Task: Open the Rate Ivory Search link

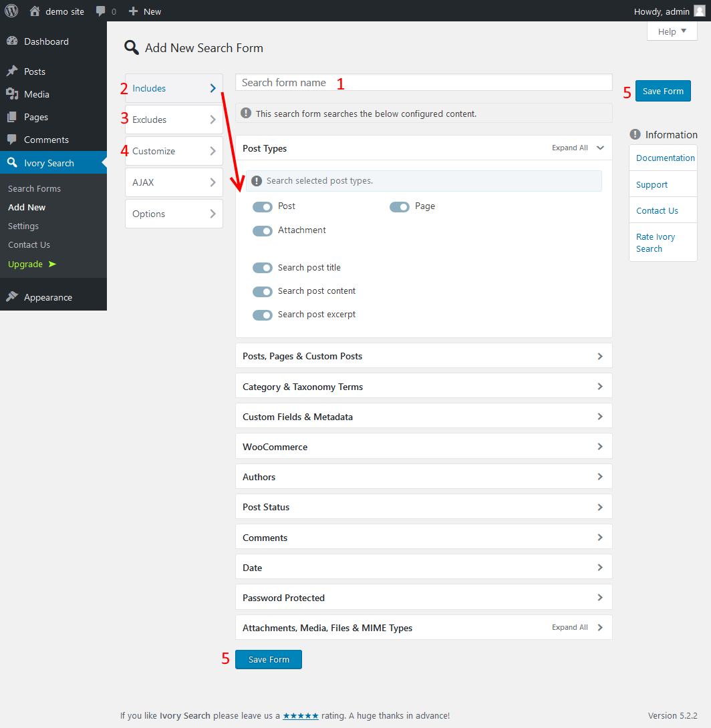Action: tap(656, 243)
